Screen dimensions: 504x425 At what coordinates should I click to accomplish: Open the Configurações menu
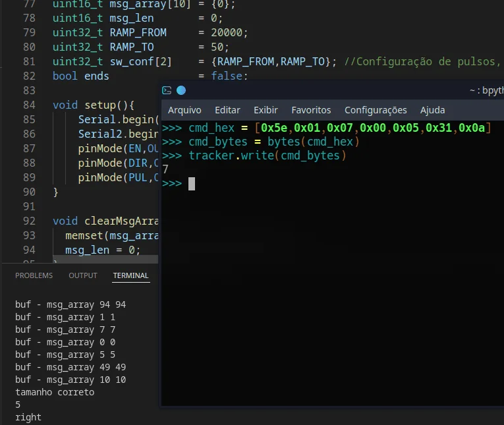click(x=376, y=110)
